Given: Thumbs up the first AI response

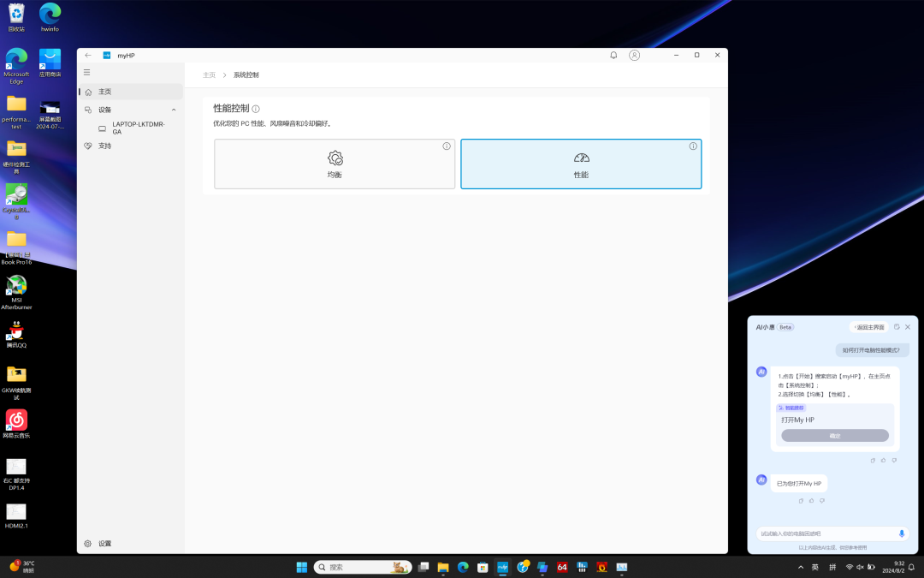Looking at the screenshot, I should (x=883, y=460).
